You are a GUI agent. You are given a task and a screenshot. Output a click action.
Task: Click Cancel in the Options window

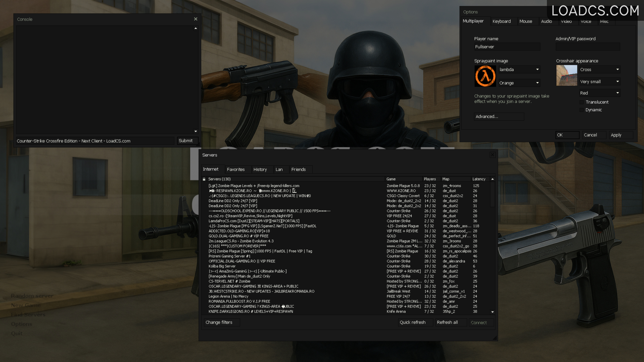(594, 135)
